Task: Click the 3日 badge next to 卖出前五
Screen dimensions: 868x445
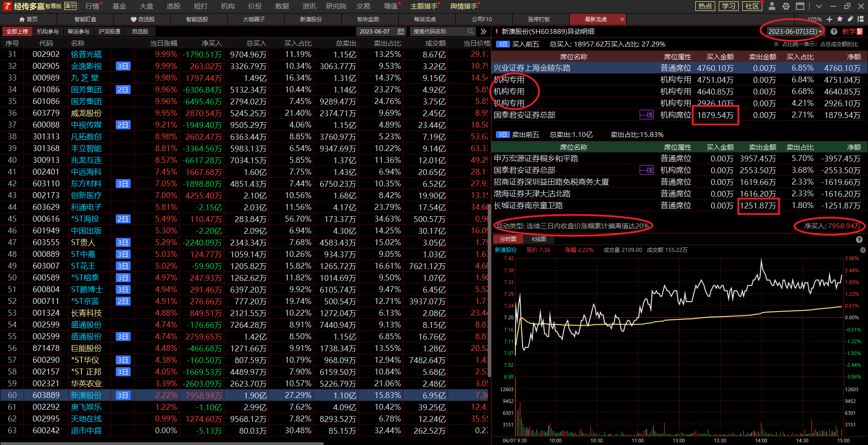Action: [502, 135]
